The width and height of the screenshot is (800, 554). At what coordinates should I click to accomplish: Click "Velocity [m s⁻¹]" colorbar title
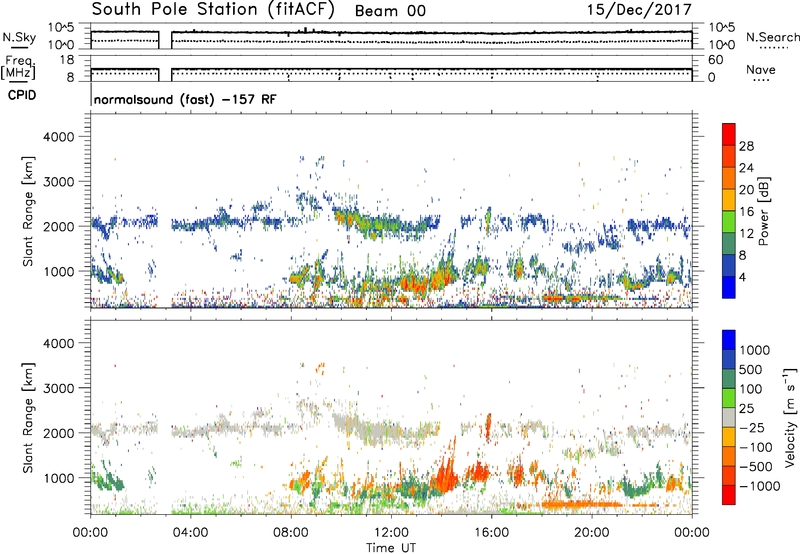[x=790, y=417]
